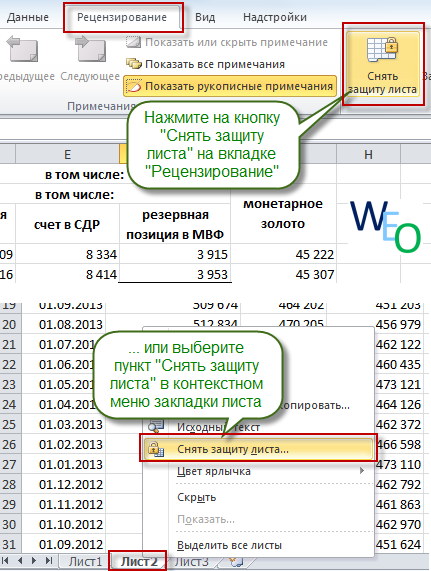Click the date cell 01.09.2012
The width and height of the screenshot is (431, 571).
coord(64,544)
